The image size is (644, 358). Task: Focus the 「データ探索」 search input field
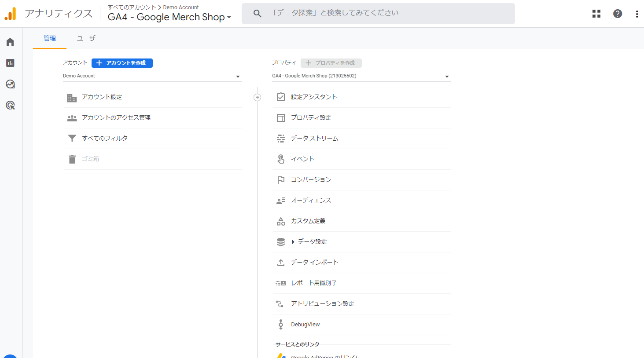coord(378,14)
